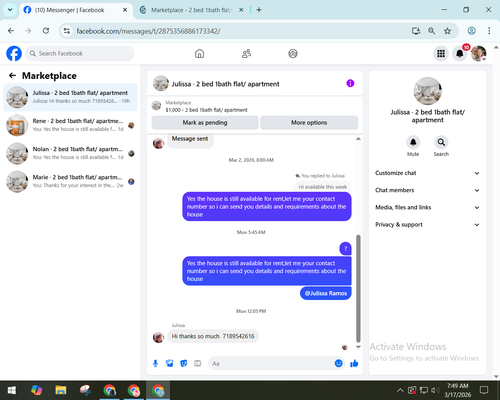Open the Friends icon in top navigation
The height and width of the screenshot is (400, 500).
click(x=246, y=53)
